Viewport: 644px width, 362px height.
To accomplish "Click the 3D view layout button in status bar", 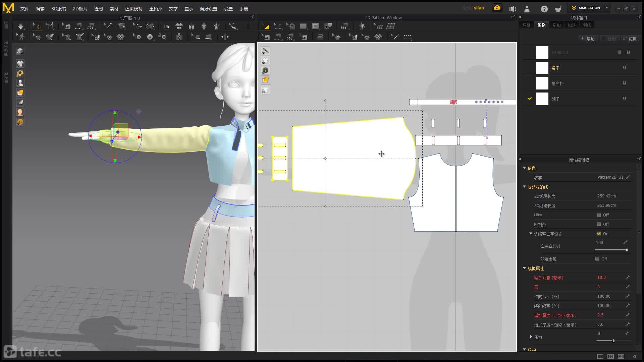I will [610, 356].
